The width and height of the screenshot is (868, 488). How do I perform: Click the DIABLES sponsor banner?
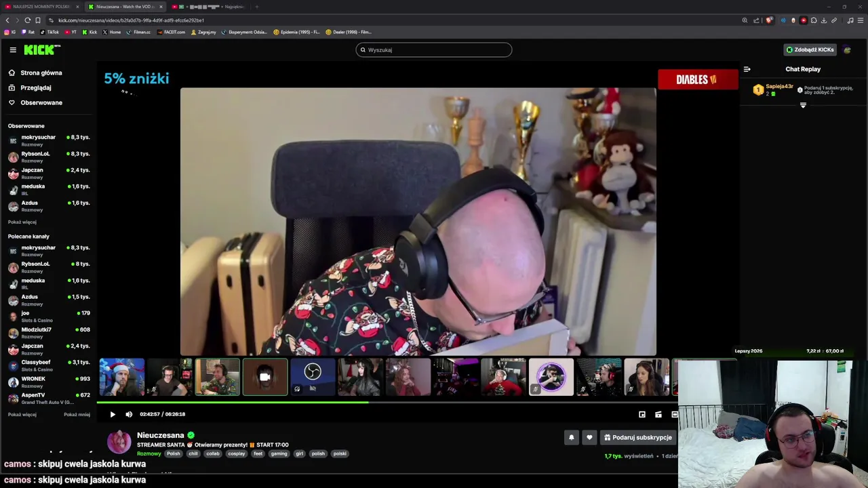click(698, 79)
